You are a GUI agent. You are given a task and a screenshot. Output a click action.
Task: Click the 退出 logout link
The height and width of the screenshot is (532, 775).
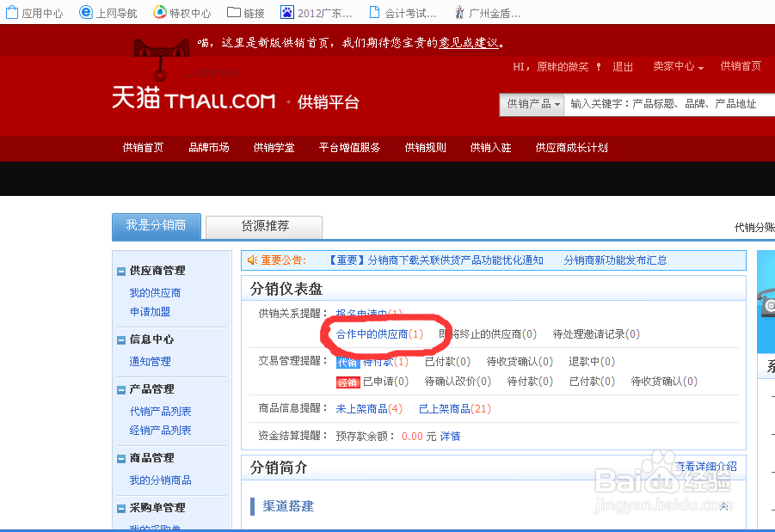pos(622,67)
